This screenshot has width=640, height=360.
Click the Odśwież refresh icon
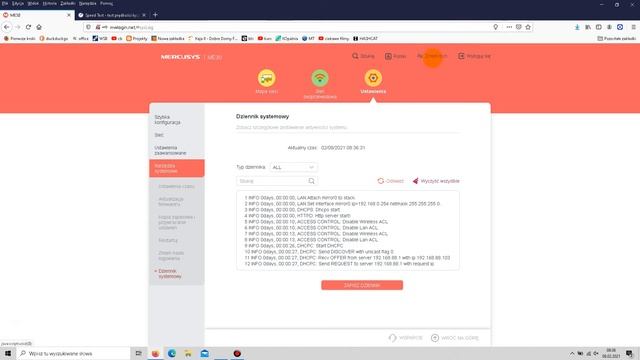click(x=381, y=181)
